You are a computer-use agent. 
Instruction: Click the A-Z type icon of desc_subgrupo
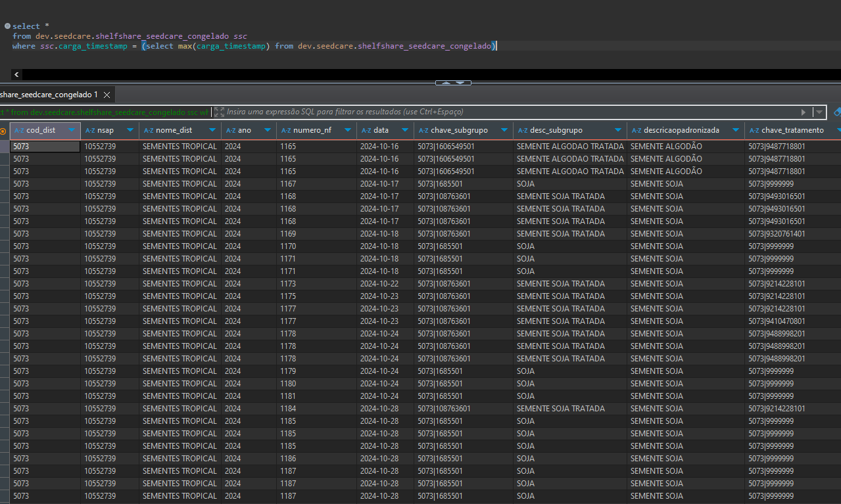(x=523, y=131)
